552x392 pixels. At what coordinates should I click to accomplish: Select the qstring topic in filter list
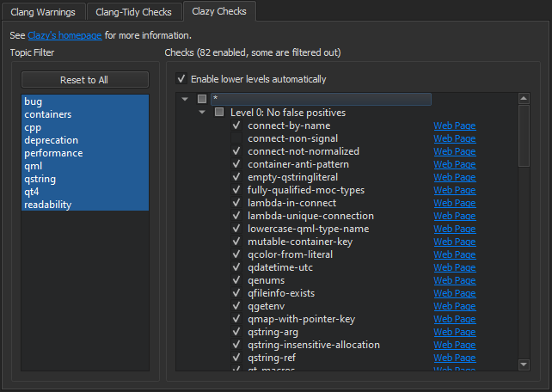coord(41,179)
